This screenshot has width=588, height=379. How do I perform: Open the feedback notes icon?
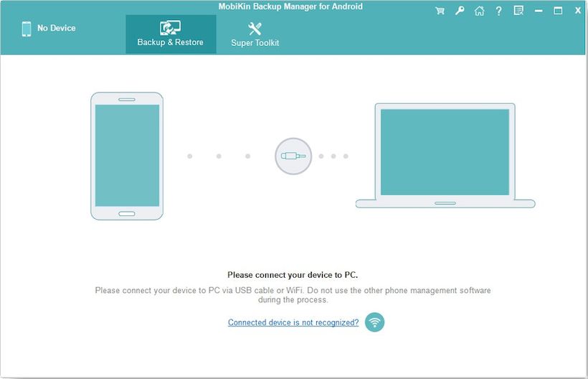coord(518,11)
